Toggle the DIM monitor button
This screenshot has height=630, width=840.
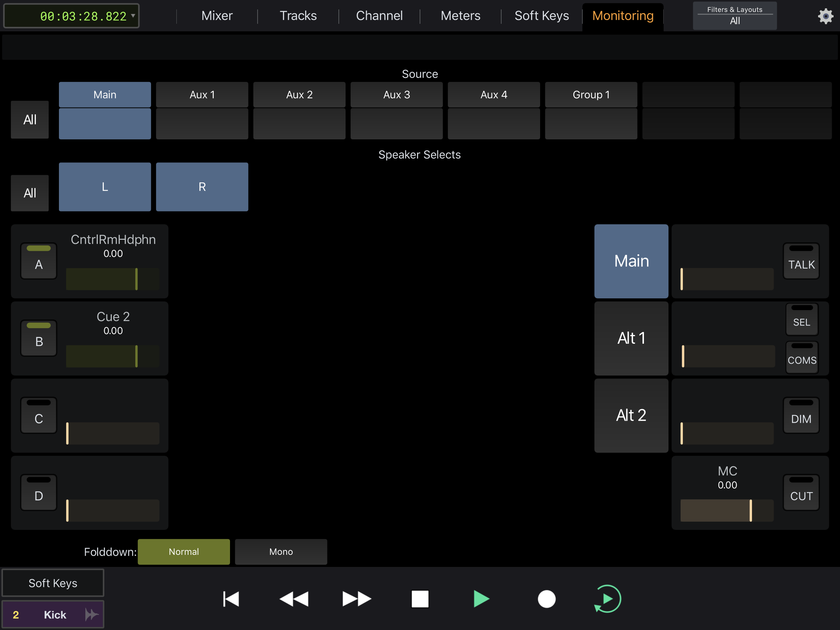(801, 415)
